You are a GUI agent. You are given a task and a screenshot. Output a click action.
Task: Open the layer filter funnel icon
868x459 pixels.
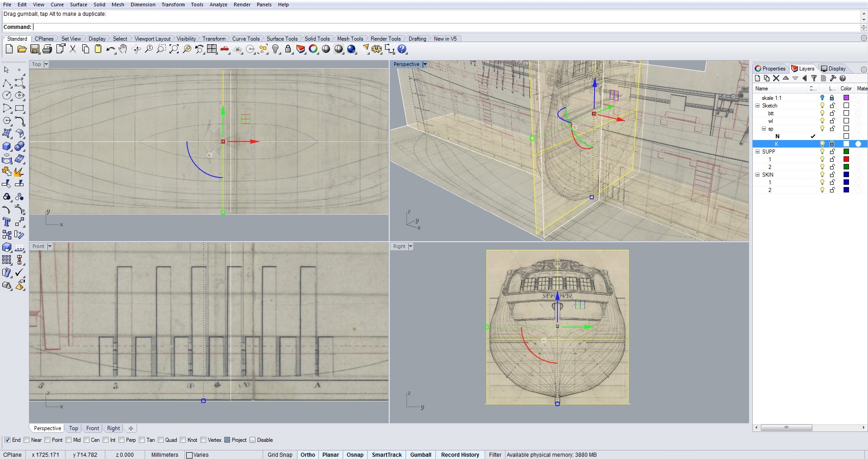[814, 79]
